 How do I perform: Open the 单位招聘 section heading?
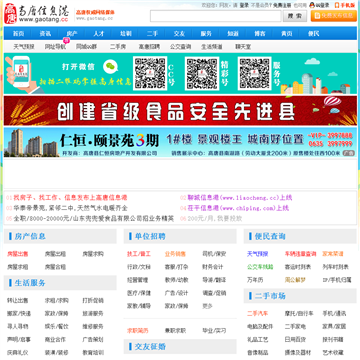(x=150, y=236)
